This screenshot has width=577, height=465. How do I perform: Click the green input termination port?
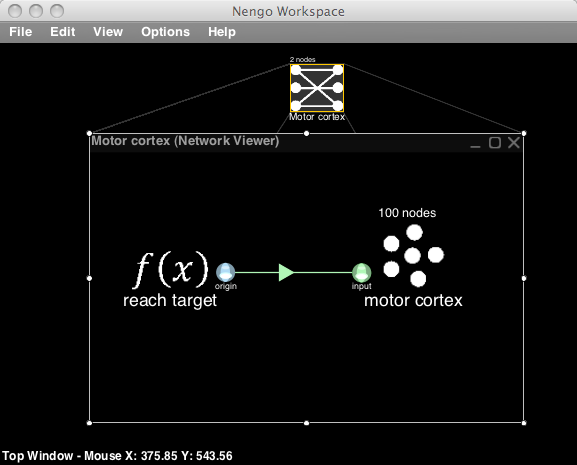361,273
